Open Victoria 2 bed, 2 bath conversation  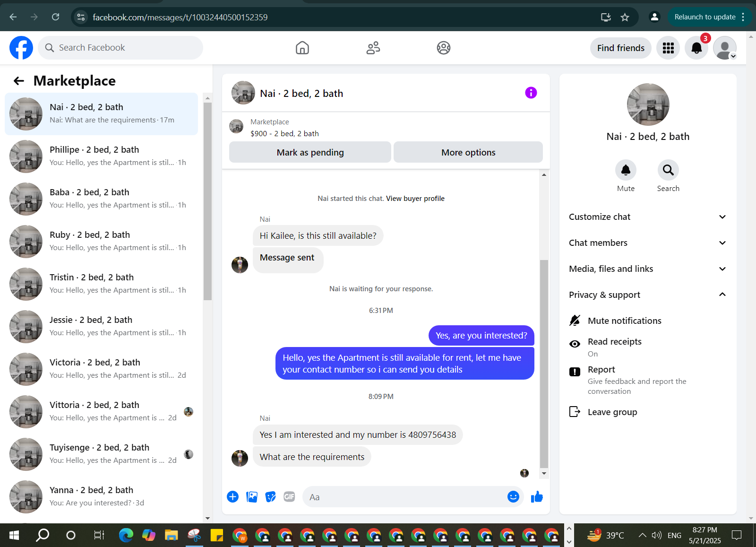click(x=102, y=369)
